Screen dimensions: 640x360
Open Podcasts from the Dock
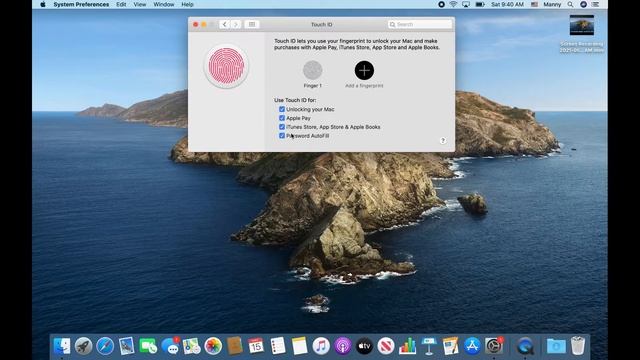(343, 346)
